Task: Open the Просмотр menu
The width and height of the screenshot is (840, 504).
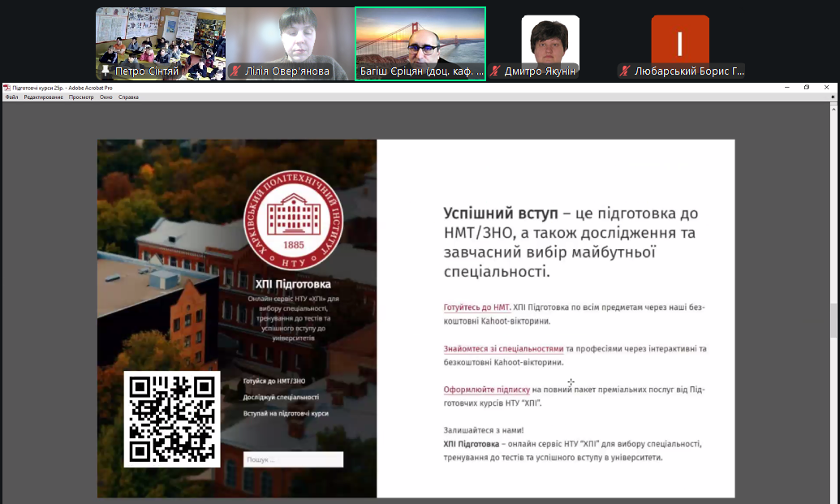Action: (x=81, y=97)
